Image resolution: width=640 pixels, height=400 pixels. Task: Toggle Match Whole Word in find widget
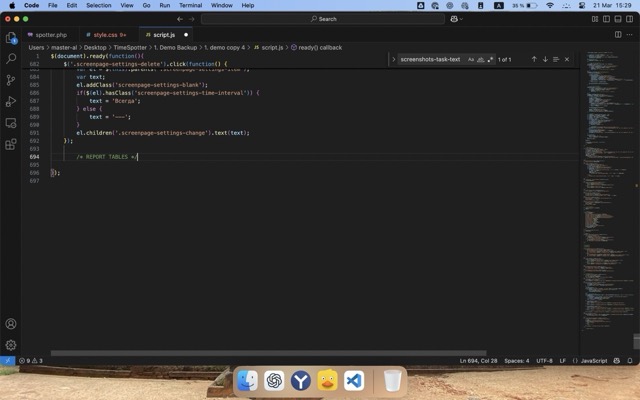(481, 59)
